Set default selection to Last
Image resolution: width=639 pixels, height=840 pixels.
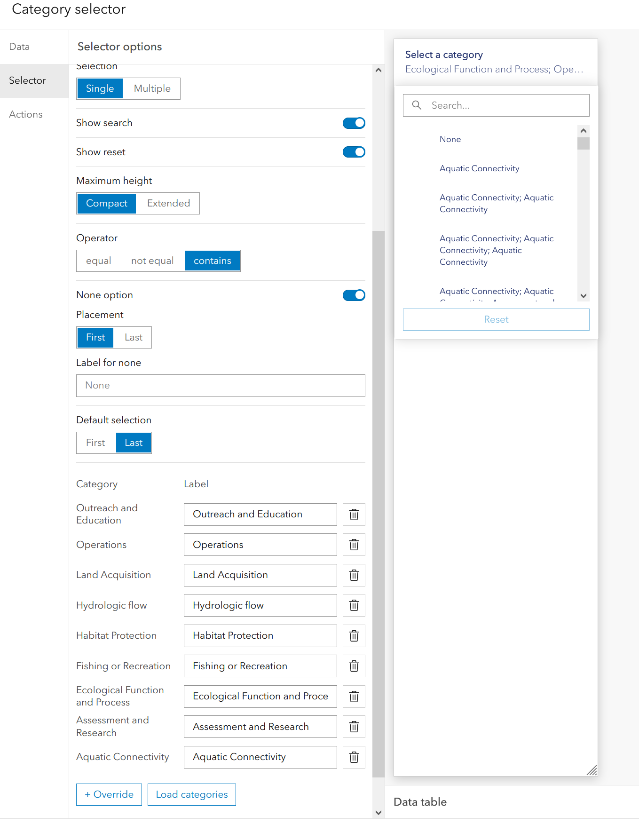(134, 443)
